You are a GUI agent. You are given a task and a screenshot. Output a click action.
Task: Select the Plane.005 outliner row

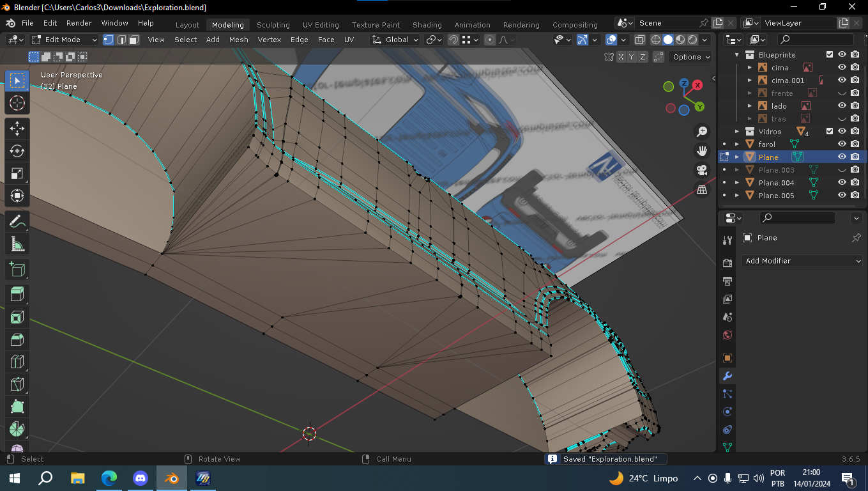(x=793, y=195)
